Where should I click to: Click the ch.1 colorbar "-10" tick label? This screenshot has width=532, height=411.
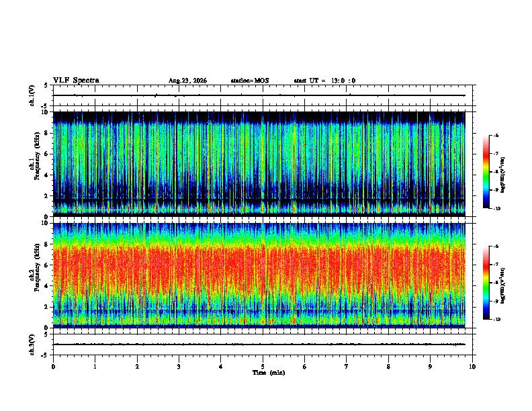coord(497,209)
